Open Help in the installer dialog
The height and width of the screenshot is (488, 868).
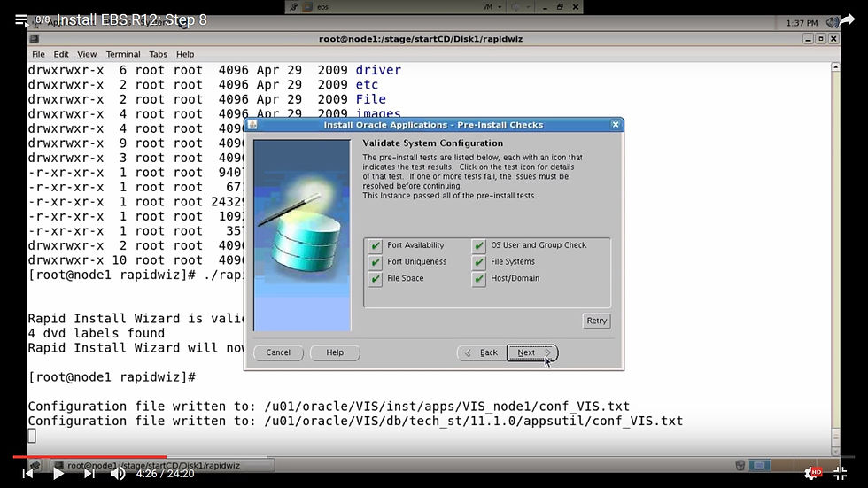[x=335, y=352]
